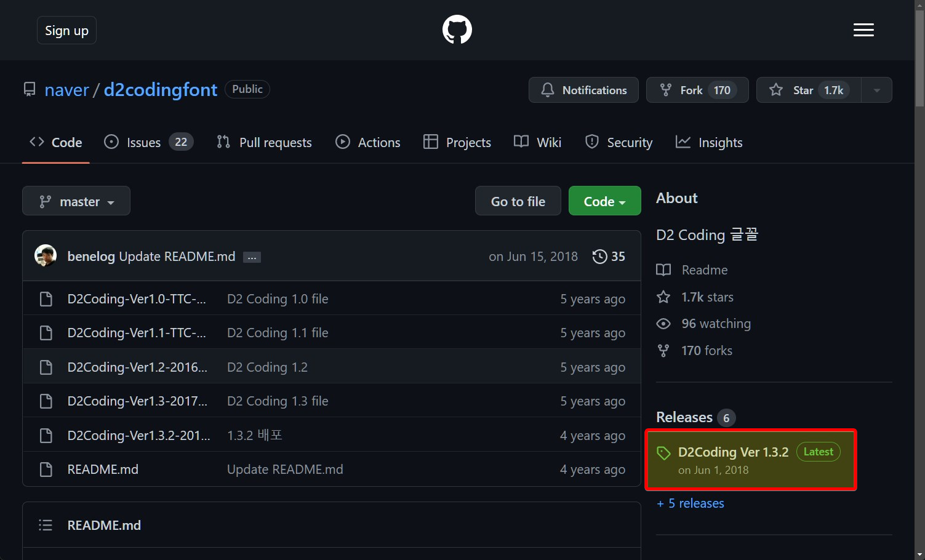Image resolution: width=925 pixels, height=560 pixels.
Task: Click file icon next to README.md row
Action: 46,470
